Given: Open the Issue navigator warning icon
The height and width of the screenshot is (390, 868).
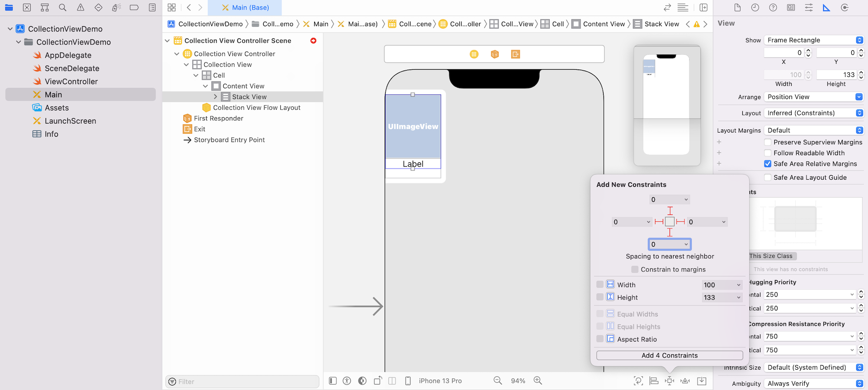Looking at the screenshot, I should [80, 8].
